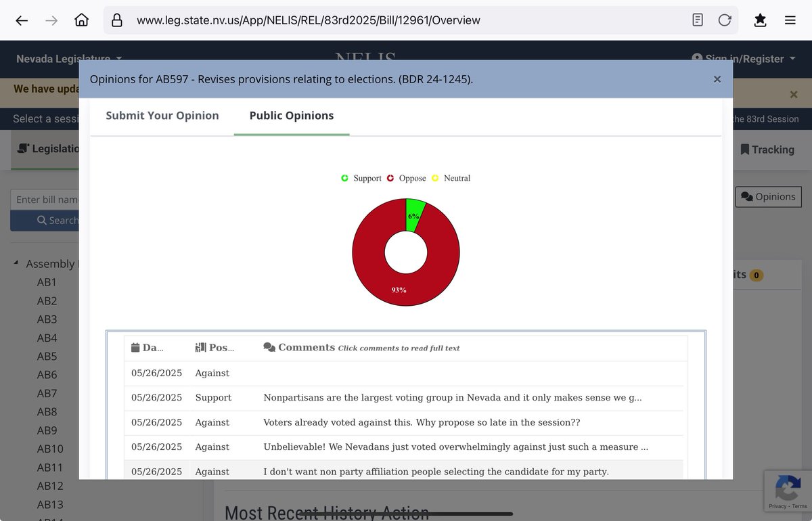Select AB11 in the bill list
The height and width of the screenshot is (521, 812).
[x=50, y=468]
